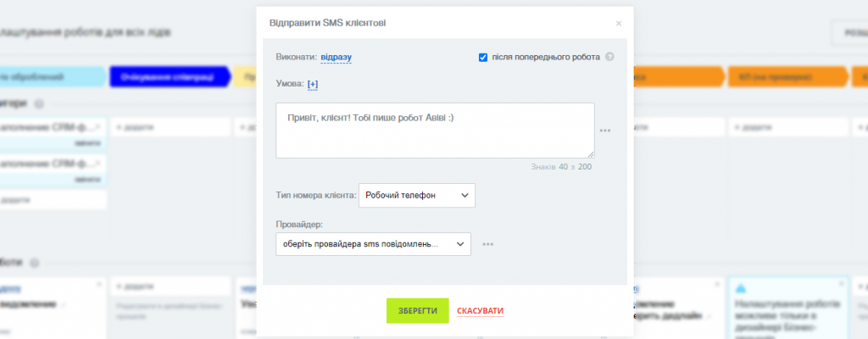Save the robot with ЗБЕРЕГТИ button
The height and width of the screenshot is (339, 868).
point(417,311)
